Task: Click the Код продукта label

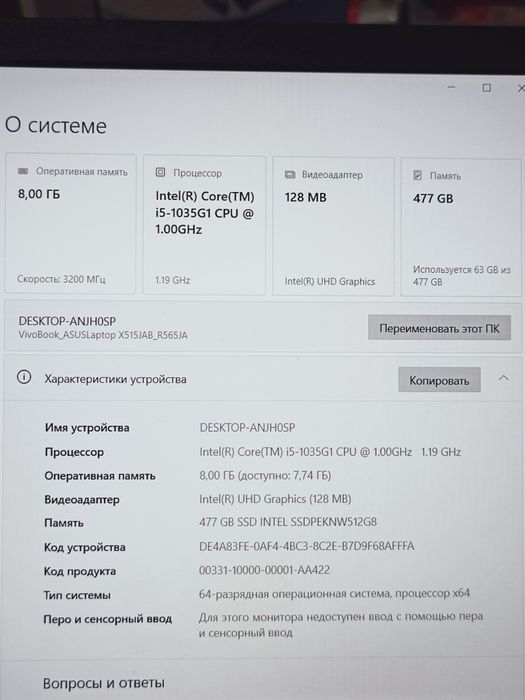Action: [79, 571]
